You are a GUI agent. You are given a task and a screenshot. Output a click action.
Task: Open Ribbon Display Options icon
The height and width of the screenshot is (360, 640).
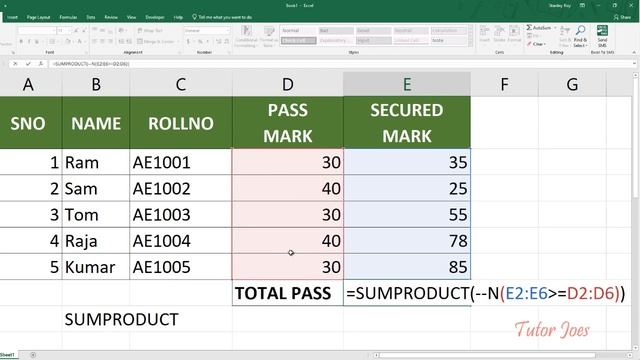pyautogui.click(x=582, y=5)
